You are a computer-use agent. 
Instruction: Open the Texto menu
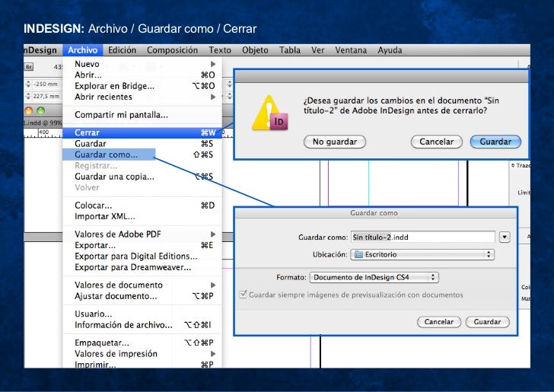pyautogui.click(x=219, y=49)
